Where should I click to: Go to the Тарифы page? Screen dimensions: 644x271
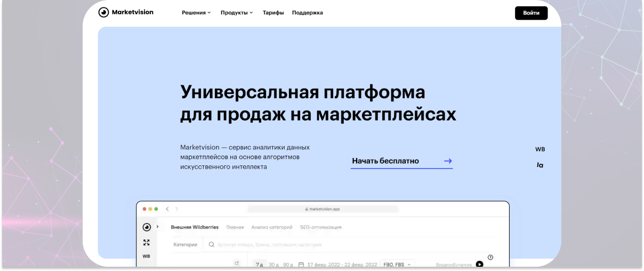[x=273, y=13]
